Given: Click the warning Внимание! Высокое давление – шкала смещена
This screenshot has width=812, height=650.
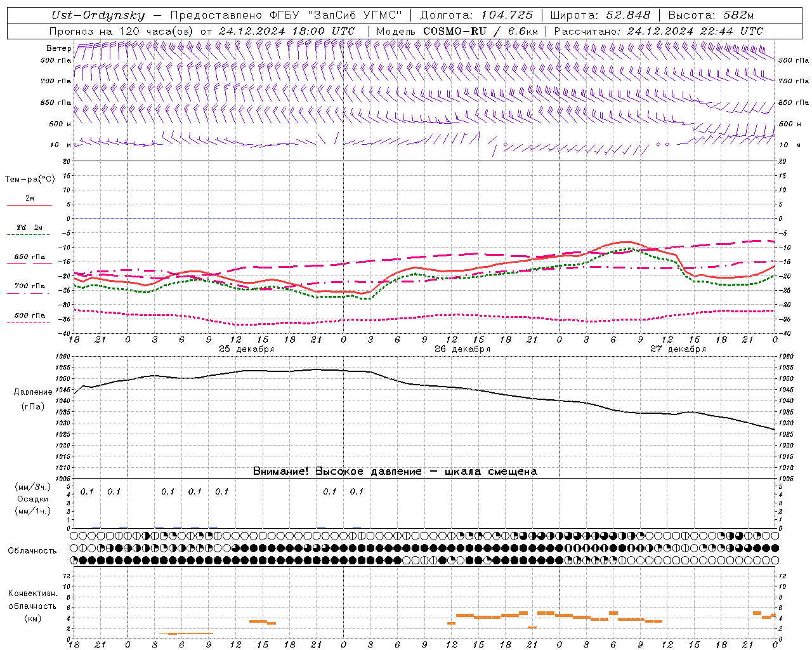Looking at the screenshot, I should click(x=395, y=471).
